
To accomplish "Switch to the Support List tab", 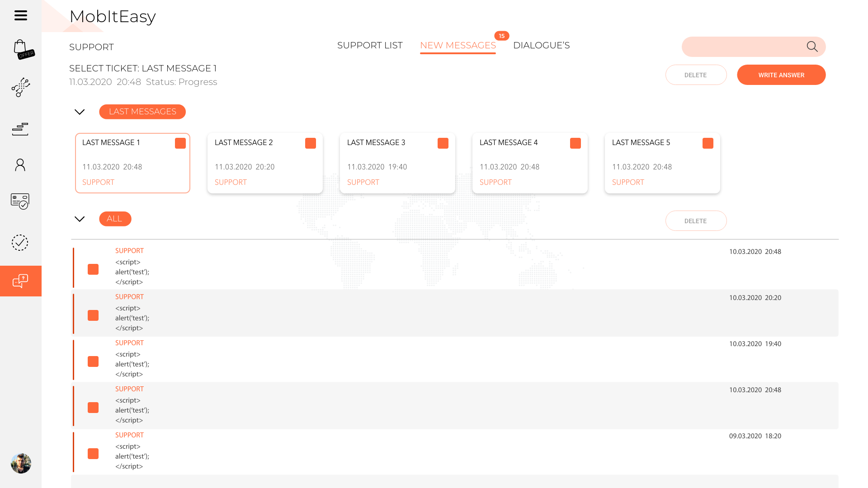I will point(370,45).
